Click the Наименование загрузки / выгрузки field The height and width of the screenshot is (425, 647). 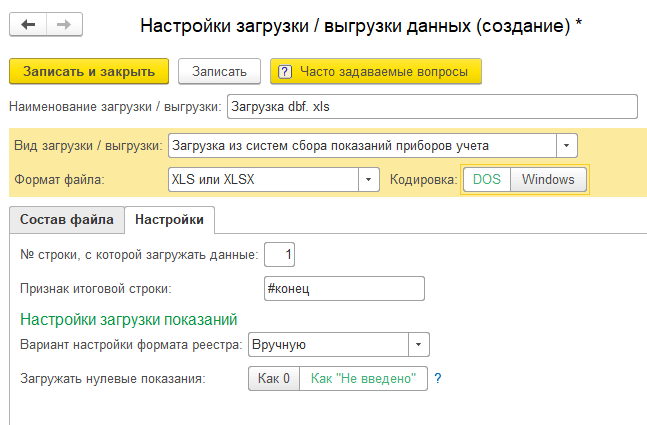tap(432, 107)
